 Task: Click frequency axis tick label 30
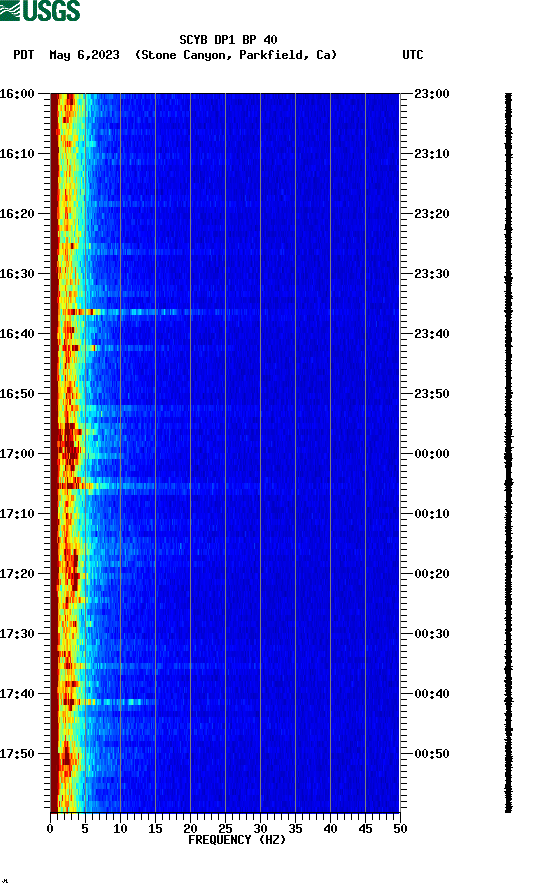point(261,829)
